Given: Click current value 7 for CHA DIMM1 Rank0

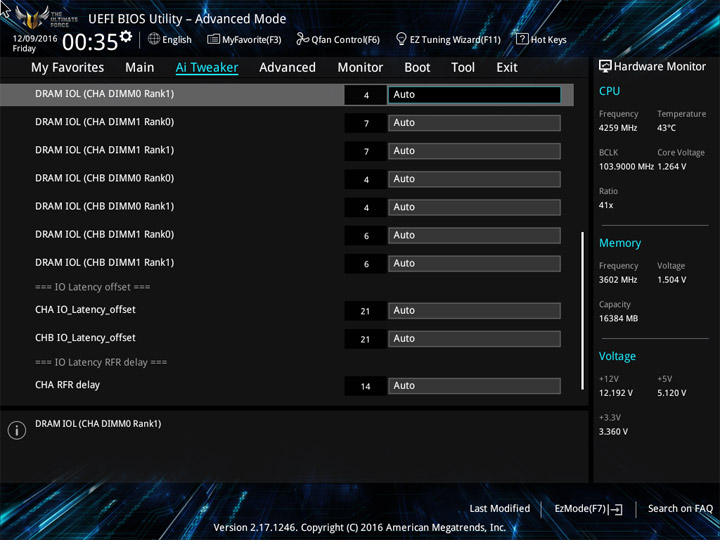Looking at the screenshot, I should pos(366,123).
